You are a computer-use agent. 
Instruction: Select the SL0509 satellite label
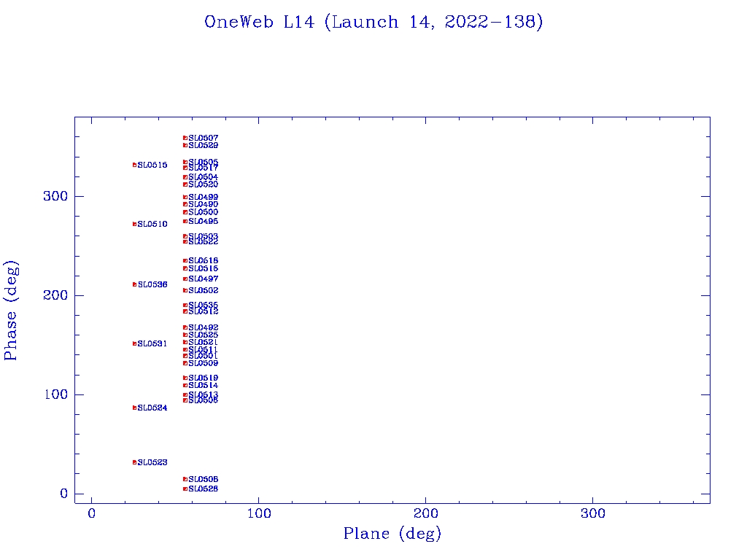click(x=204, y=363)
